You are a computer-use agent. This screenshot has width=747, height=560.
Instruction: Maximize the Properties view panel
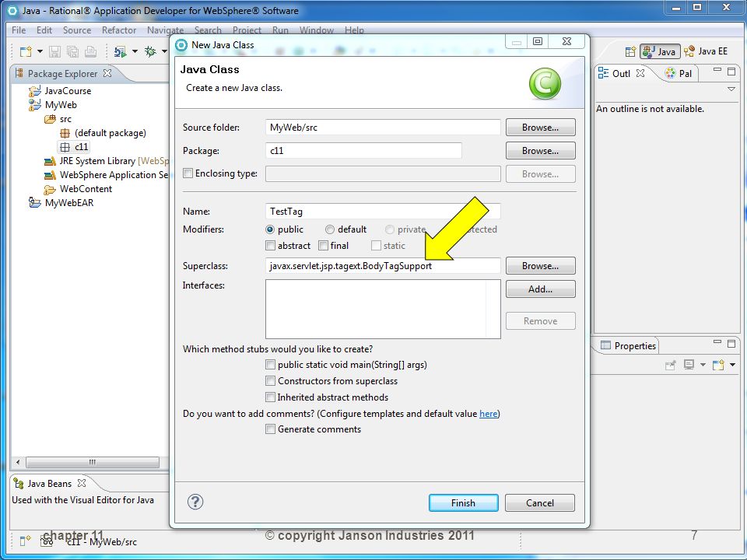point(731,343)
